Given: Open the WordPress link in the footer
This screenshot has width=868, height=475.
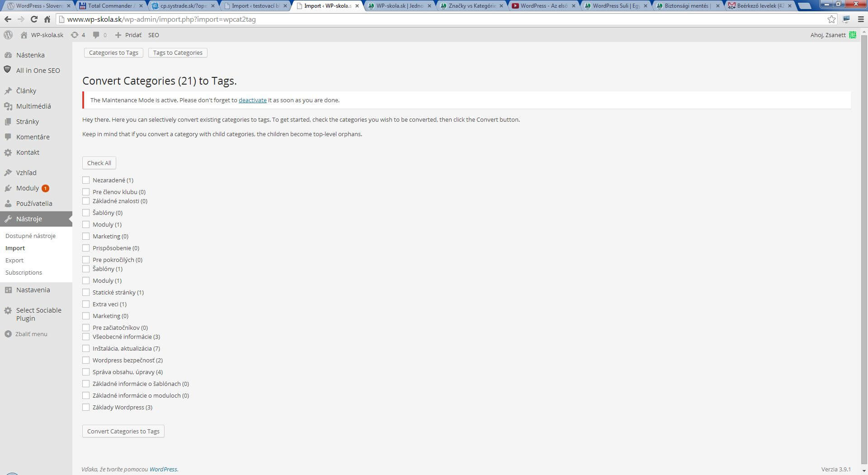Looking at the screenshot, I should [x=163, y=469].
